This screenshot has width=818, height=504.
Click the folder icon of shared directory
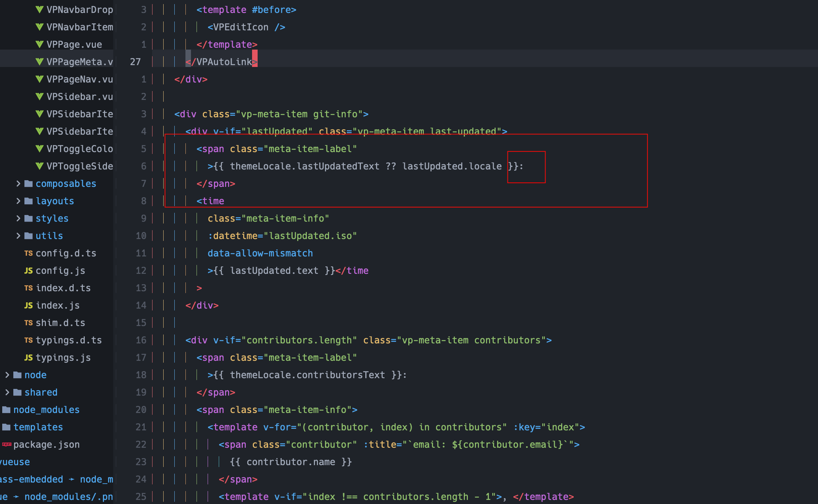coord(17,392)
